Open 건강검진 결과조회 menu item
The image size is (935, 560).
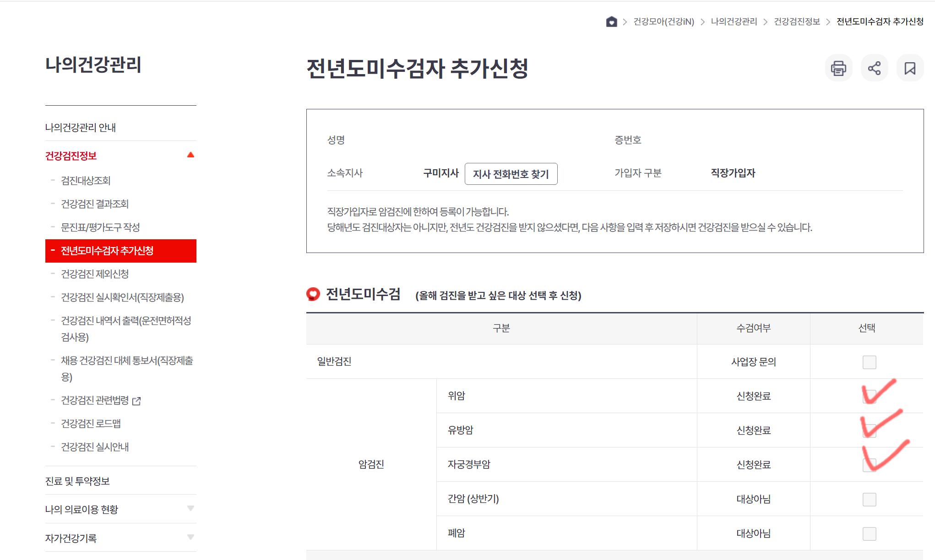(95, 204)
